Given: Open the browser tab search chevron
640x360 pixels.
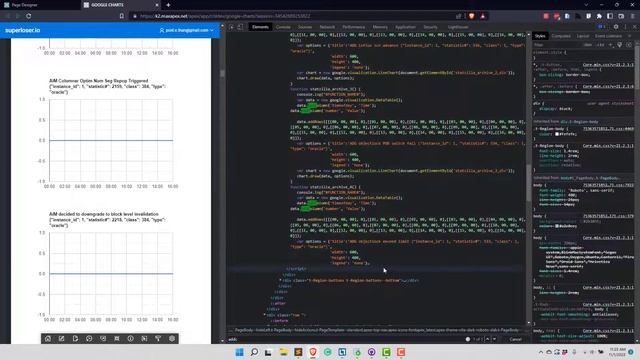Looking at the screenshot, I should point(586,5).
